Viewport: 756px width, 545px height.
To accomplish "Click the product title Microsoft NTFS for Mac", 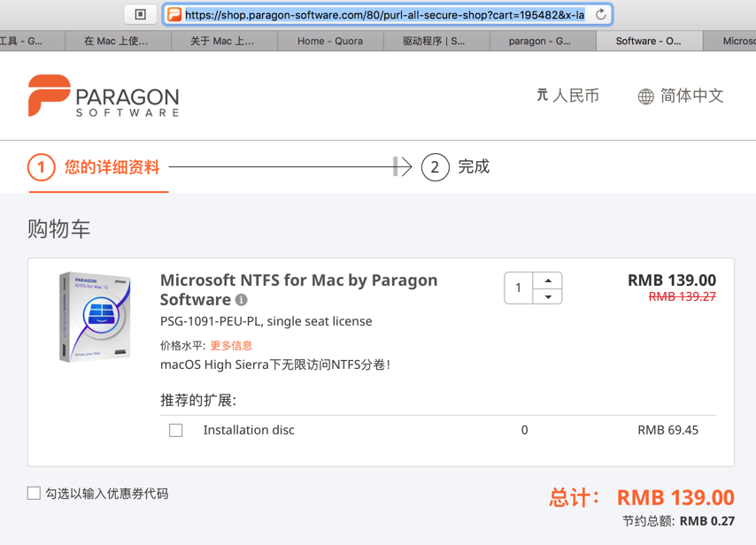I will tap(298, 289).
